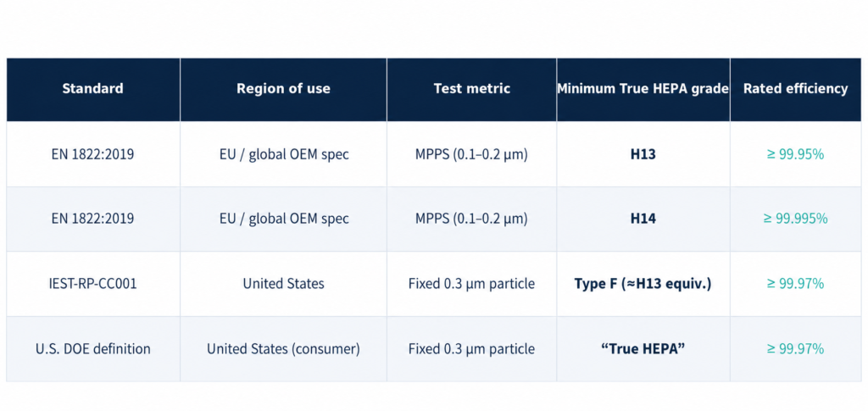Screen dimensions: 868x411
Task: Click Fixed 0.3 µm particle in IEST row
Action: 471,285
